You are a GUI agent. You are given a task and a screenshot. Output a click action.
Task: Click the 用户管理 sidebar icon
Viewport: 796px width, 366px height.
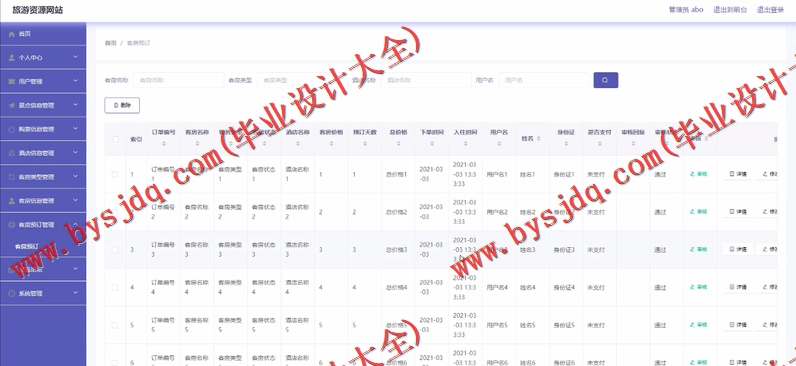click(x=12, y=82)
